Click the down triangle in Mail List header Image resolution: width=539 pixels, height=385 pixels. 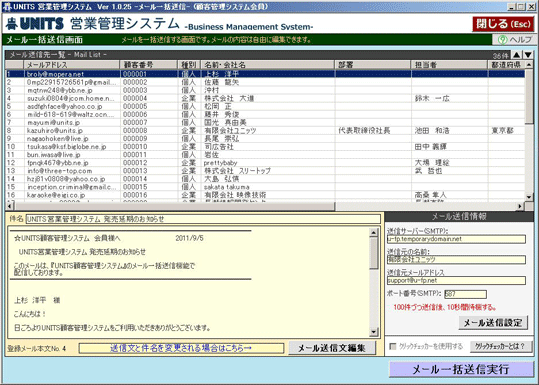click(x=528, y=55)
